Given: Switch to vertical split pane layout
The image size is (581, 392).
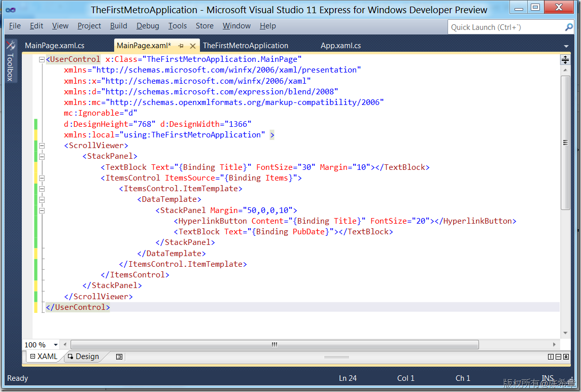Looking at the screenshot, I should (551, 357).
